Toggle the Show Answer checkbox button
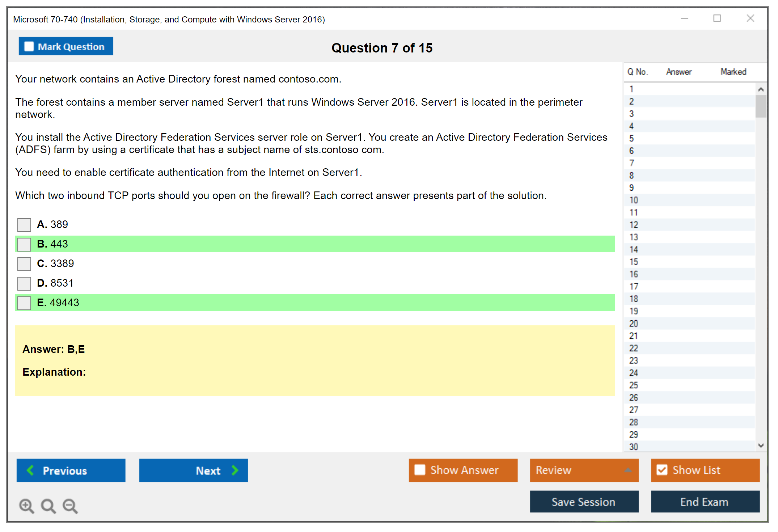Image resolution: width=778 pixels, height=532 pixels. (420, 470)
